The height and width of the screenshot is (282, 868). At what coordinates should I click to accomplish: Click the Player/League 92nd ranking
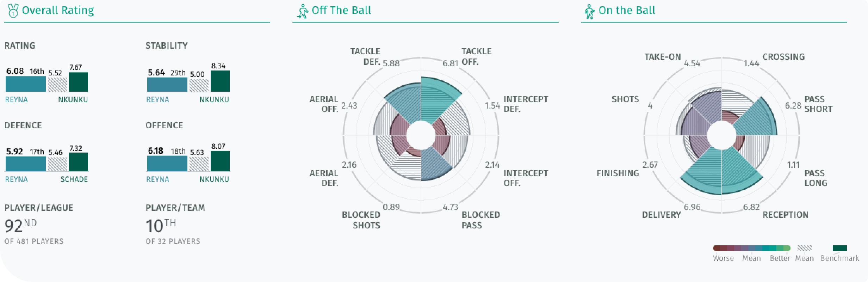[20, 226]
